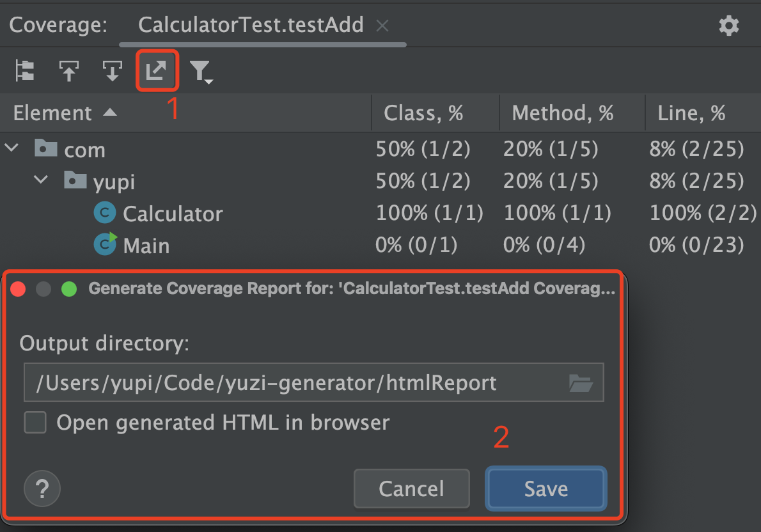This screenshot has height=532, width=761.
Task: Sort by the Line, % column header
Action: pos(691,113)
